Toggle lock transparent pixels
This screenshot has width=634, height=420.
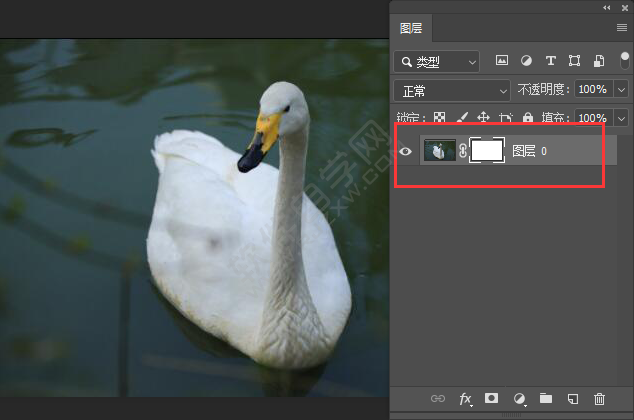[x=439, y=118]
